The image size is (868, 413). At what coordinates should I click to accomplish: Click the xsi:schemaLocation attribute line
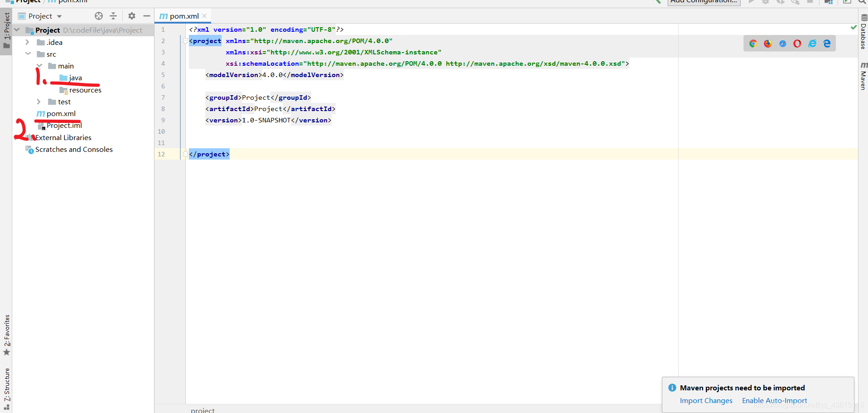point(427,63)
